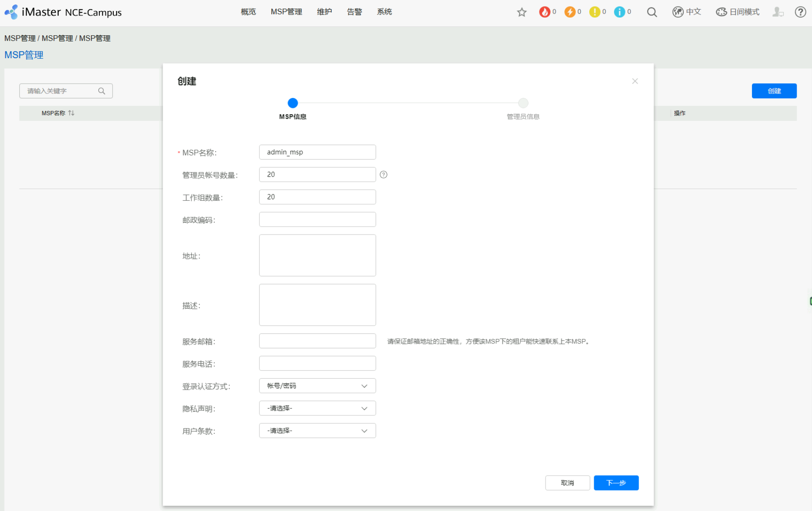Expand the 登录认证方式 dropdown

pyautogui.click(x=317, y=386)
